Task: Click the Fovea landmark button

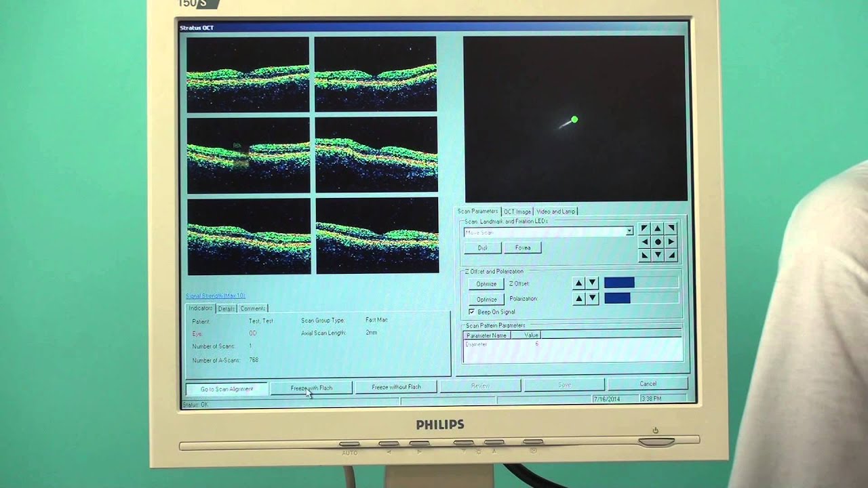Action: [522, 248]
